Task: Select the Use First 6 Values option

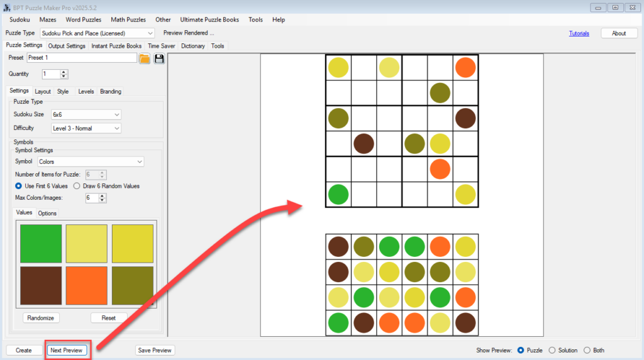Action: tap(18, 186)
